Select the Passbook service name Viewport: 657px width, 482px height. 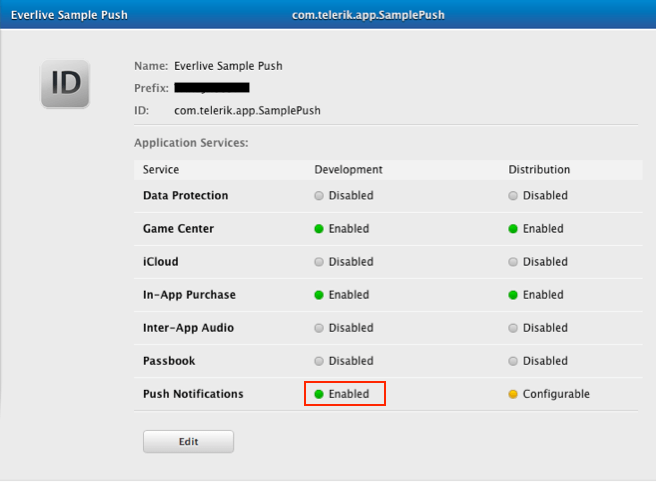tap(169, 361)
